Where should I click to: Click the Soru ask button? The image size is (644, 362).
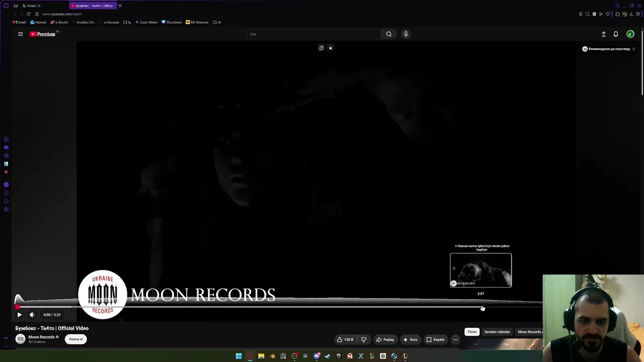(x=411, y=339)
